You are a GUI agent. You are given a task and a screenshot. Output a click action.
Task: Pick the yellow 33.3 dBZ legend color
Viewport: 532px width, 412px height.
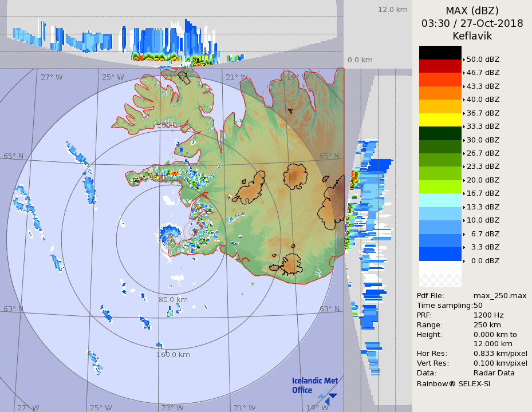[x=440, y=120]
